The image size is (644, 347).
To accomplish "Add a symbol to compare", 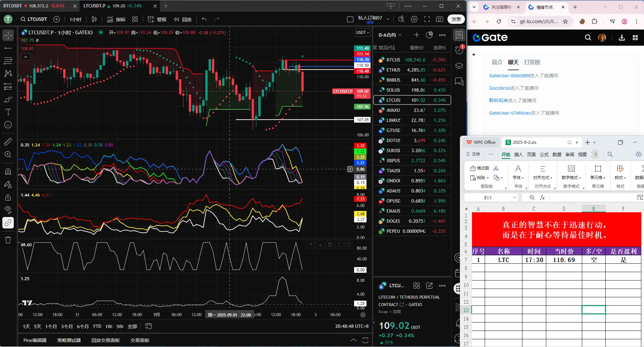I will pyautogui.click(x=57, y=19).
